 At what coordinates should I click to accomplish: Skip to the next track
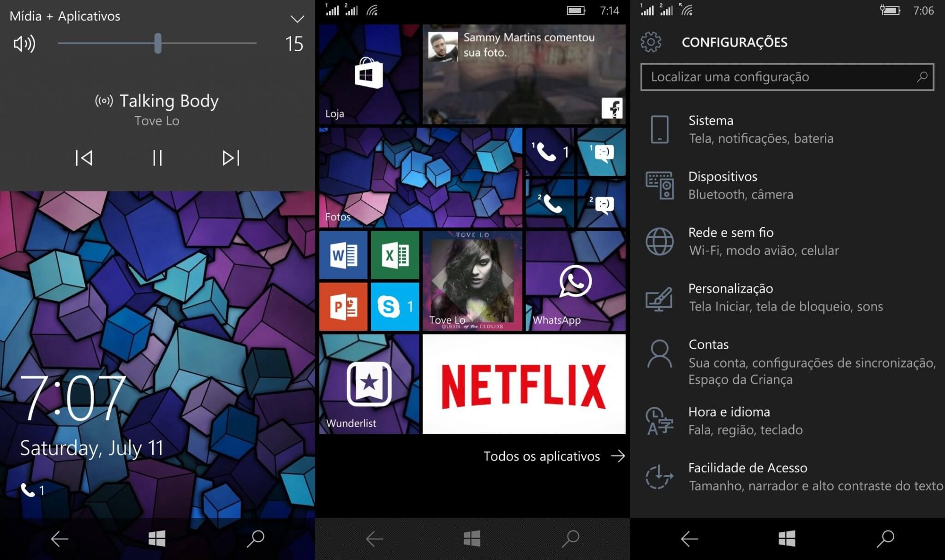(231, 158)
